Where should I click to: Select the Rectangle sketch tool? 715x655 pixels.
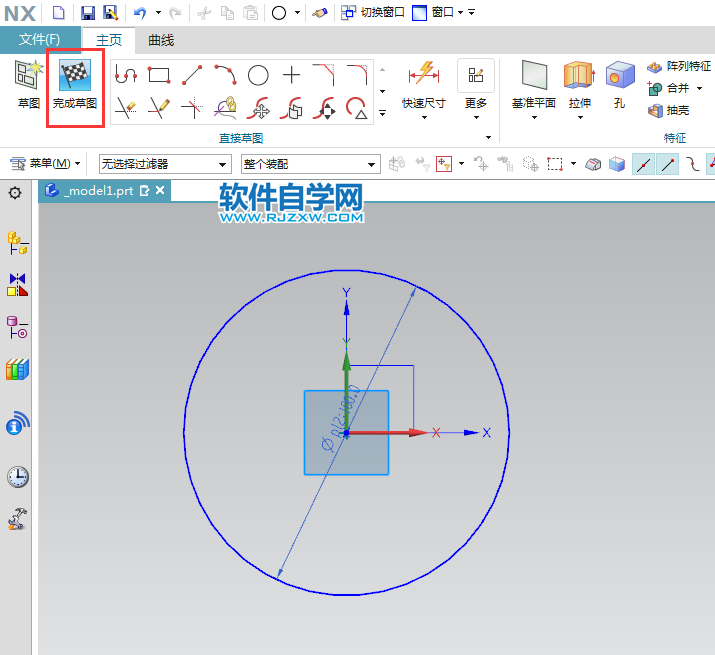point(159,75)
